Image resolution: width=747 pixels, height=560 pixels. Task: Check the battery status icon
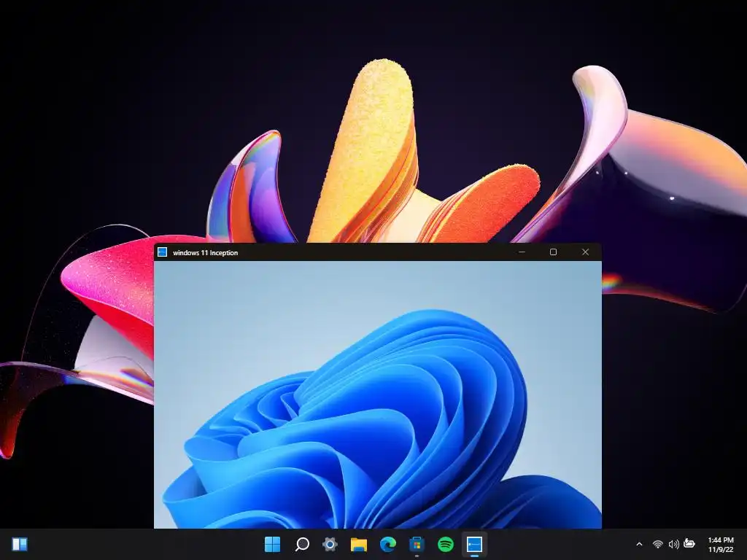pyautogui.click(x=689, y=543)
